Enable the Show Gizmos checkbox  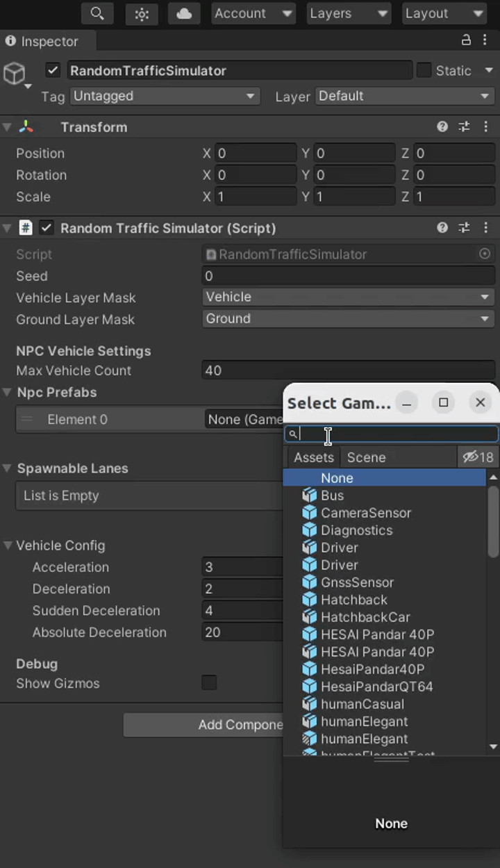(x=209, y=682)
